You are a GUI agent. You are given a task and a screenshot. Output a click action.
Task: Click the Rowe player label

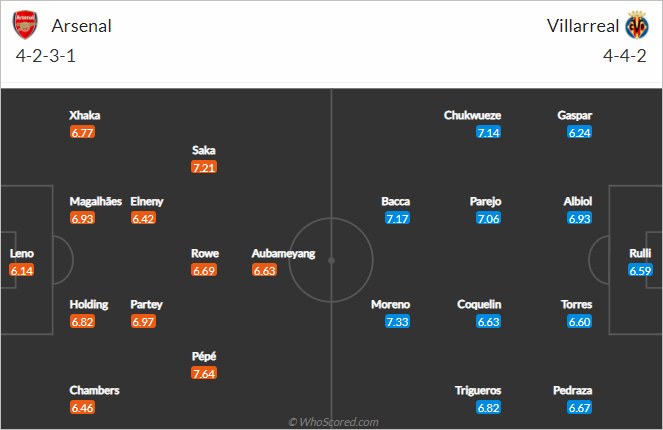pos(205,253)
